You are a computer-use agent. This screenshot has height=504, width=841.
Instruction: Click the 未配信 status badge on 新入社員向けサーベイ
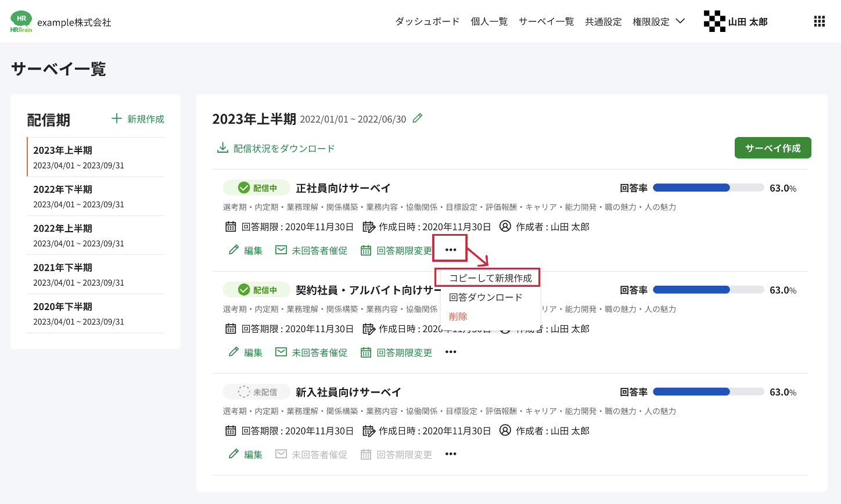(257, 392)
